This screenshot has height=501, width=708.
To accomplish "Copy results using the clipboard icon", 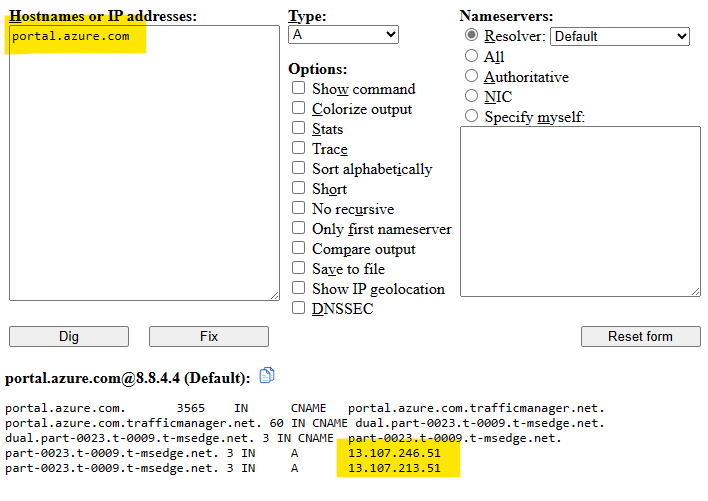I will pyautogui.click(x=266, y=375).
